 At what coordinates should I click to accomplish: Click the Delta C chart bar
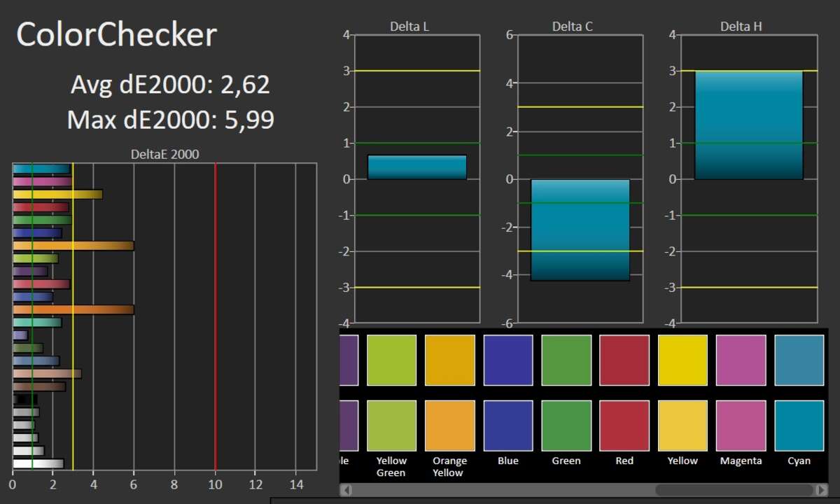pos(580,230)
